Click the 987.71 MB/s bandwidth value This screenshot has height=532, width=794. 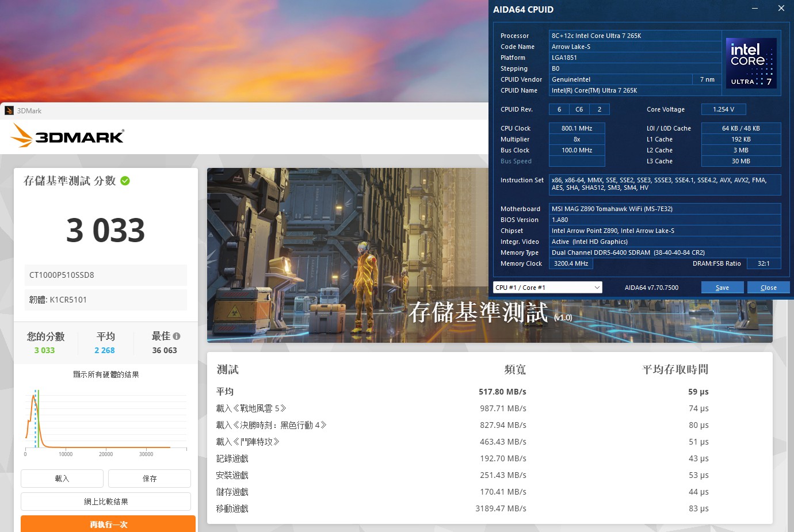(x=503, y=408)
